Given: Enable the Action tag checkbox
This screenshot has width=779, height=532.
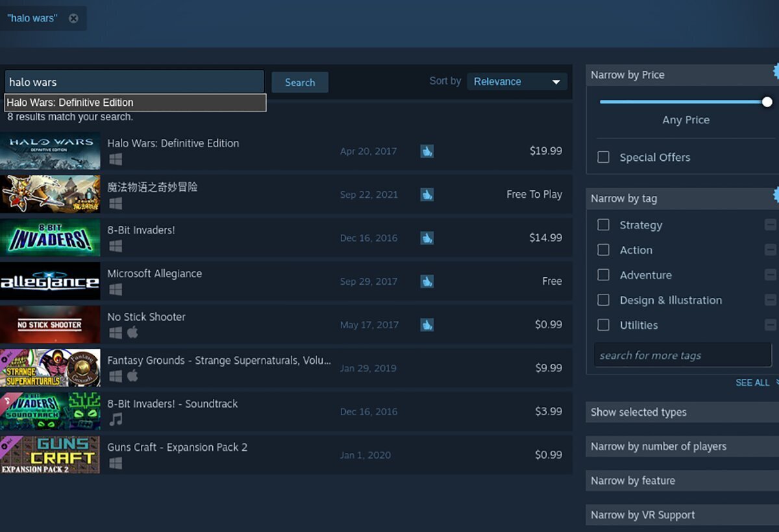Looking at the screenshot, I should point(603,250).
